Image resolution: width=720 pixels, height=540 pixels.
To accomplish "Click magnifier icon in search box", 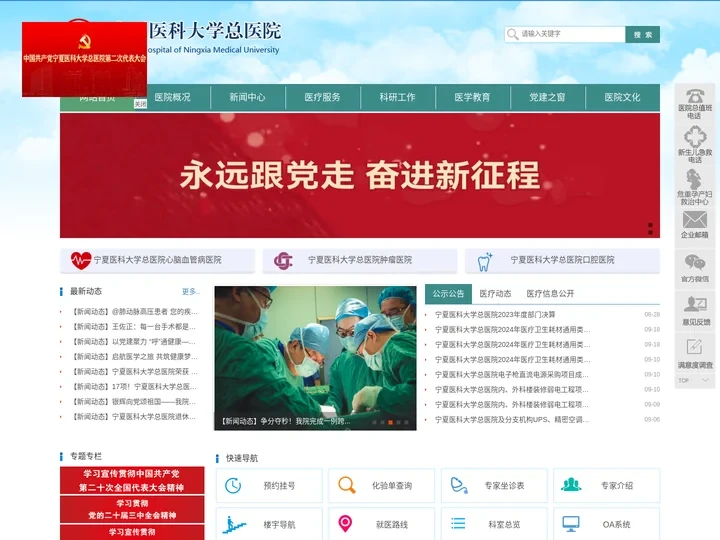I will [x=512, y=34].
